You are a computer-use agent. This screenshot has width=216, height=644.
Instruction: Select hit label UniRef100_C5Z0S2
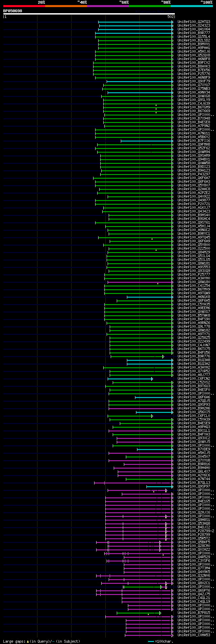pos(194,382)
